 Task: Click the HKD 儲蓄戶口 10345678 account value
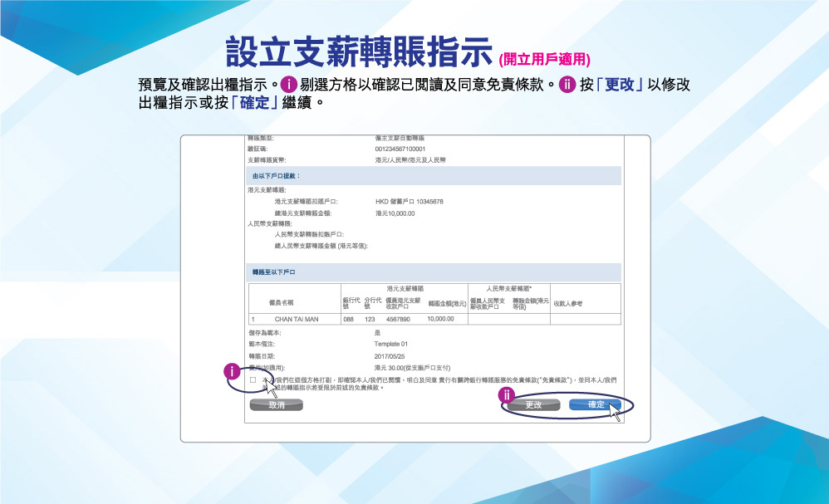pos(409,202)
